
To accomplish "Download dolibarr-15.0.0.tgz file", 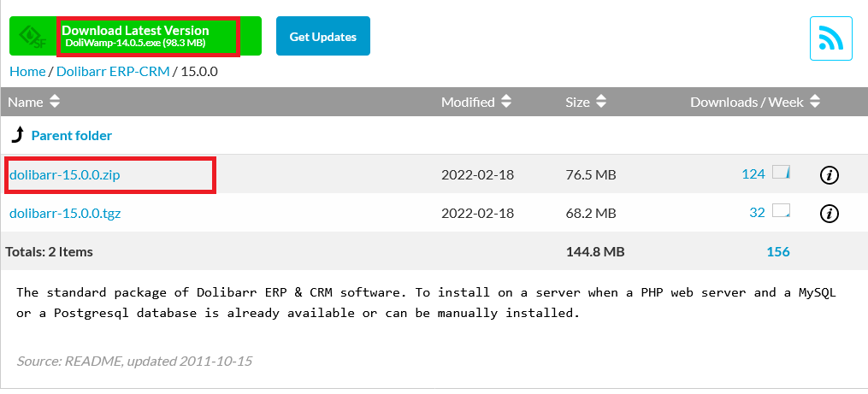I will pos(65,213).
